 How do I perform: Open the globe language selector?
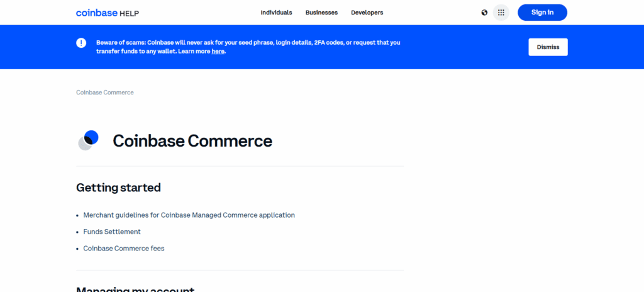coord(484,13)
